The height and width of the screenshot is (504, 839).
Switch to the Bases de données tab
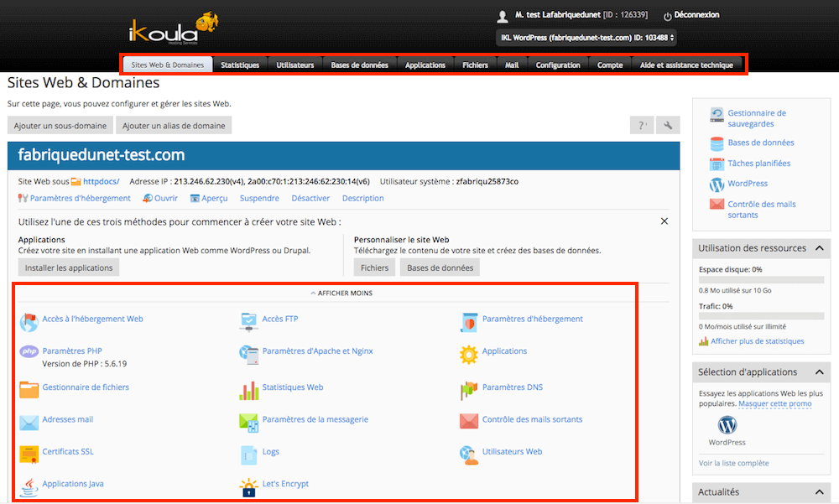coord(359,65)
